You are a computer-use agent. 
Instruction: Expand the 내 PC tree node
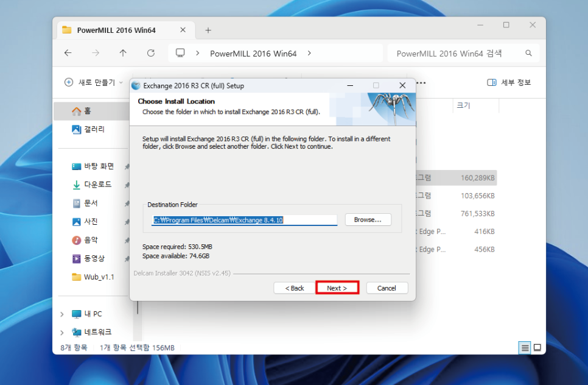[62, 314]
